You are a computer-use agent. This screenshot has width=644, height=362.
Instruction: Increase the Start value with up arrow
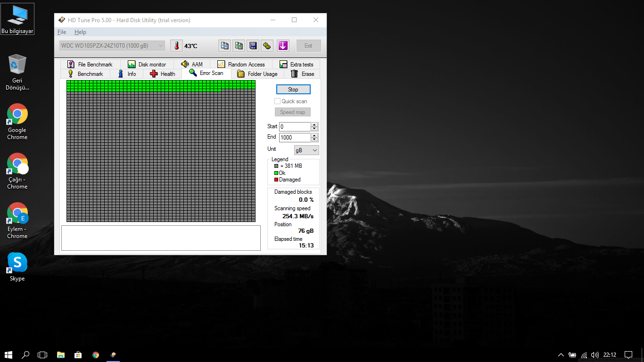[314, 125]
